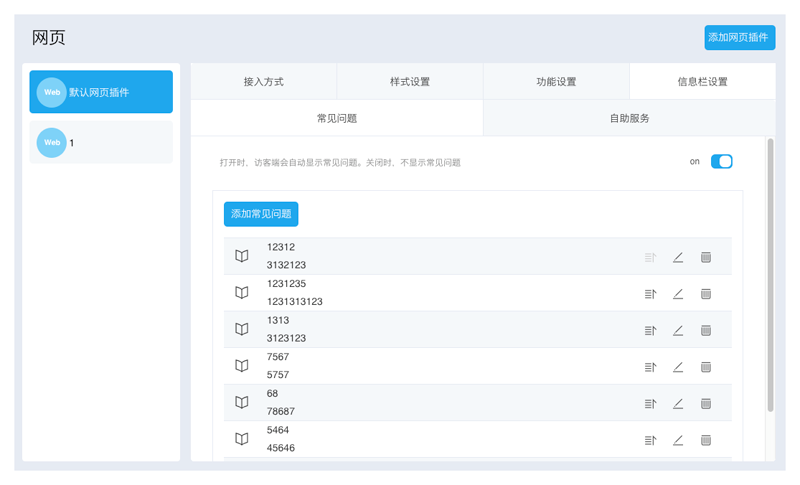Open the 样式设置 tab
Image resolution: width=800 pixels, height=485 pixels.
(410, 82)
